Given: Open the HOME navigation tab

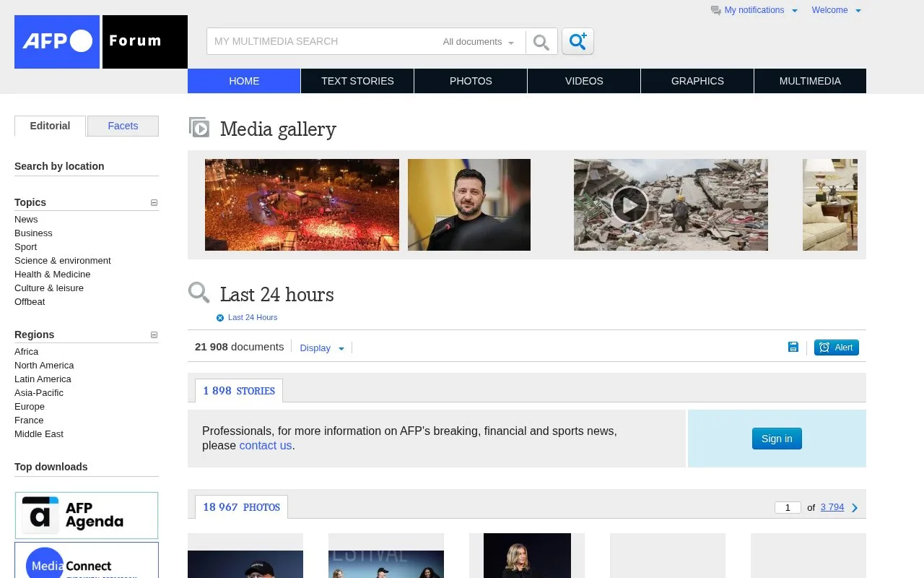Looking at the screenshot, I should (244, 81).
